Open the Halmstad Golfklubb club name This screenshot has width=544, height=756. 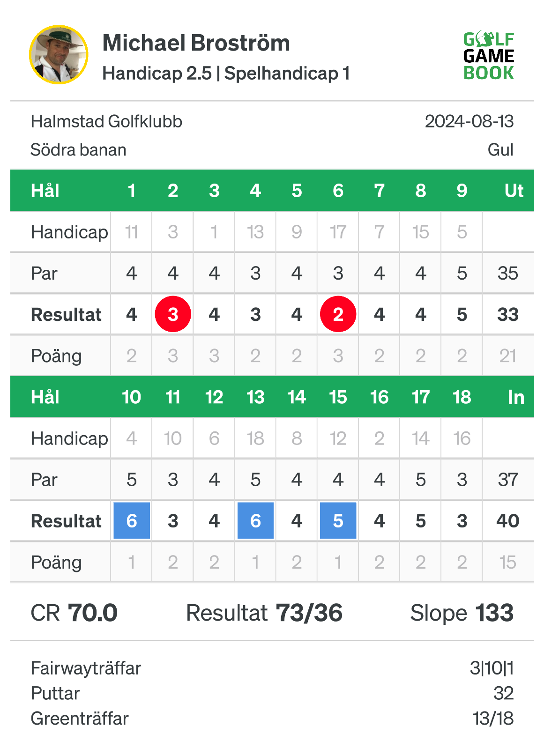106,122
